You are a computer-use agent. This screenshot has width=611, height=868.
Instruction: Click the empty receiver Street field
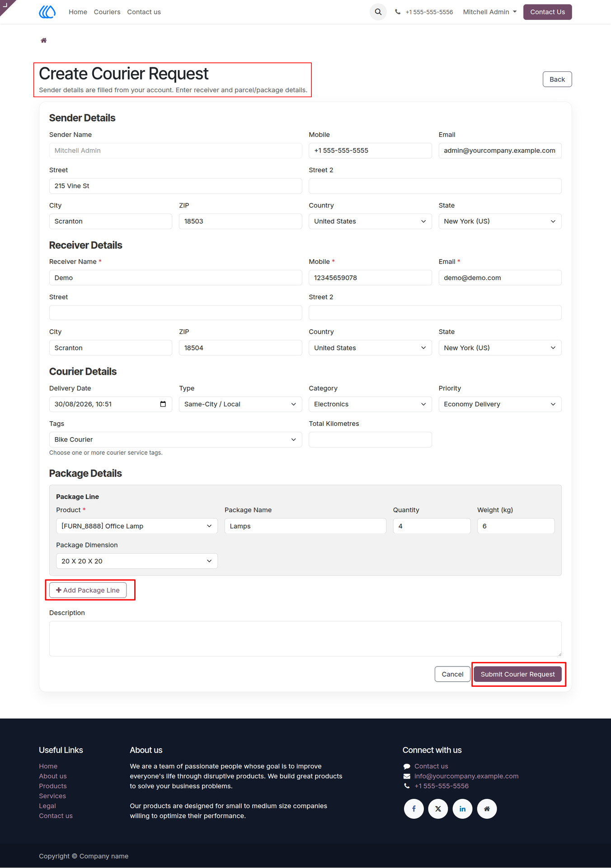pyautogui.click(x=175, y=313)
